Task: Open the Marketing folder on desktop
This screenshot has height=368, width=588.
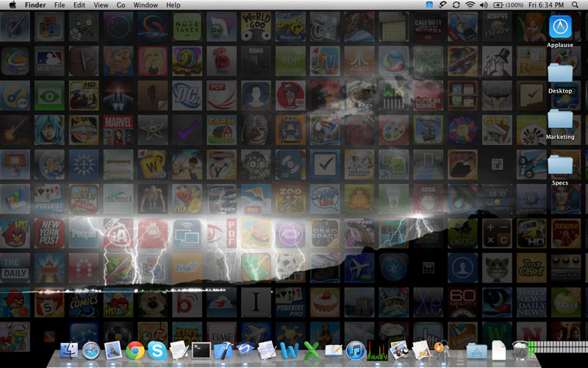Action: coord(560,119)
